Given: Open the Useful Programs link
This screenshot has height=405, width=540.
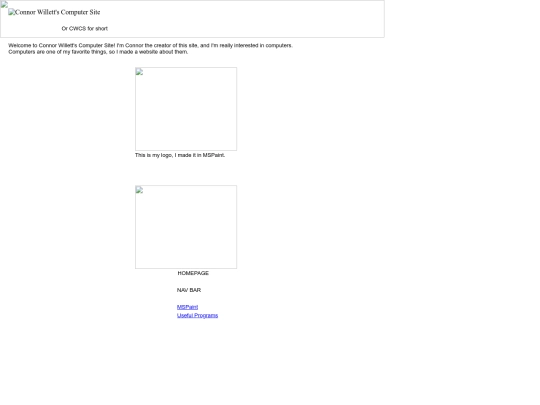Looking at the screenshot, I should pyautogui.click(x=197, y=315).
